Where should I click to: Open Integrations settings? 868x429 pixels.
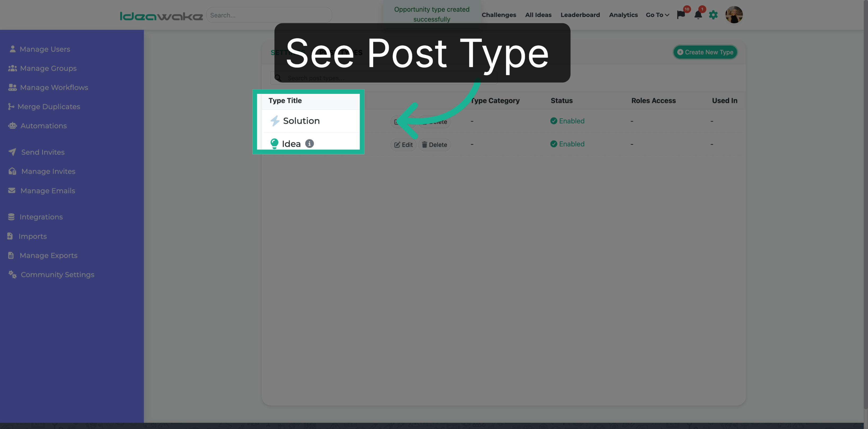[35, 217]
